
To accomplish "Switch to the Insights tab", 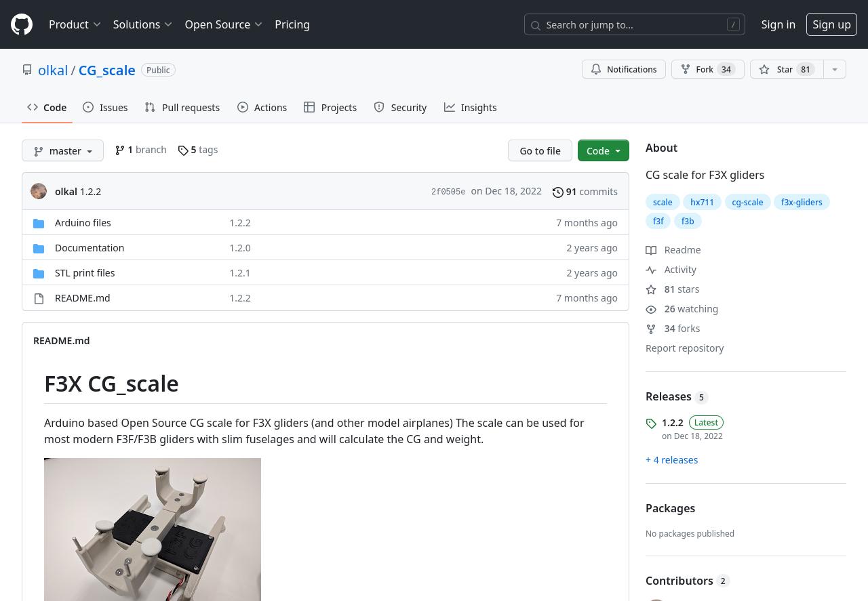I will click(x=470, y=108).
